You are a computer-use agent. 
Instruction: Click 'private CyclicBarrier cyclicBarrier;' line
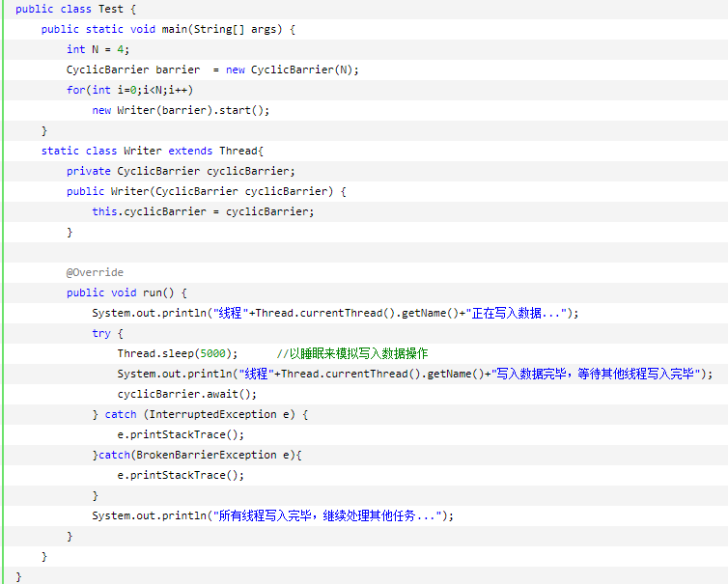coord(181,171)
